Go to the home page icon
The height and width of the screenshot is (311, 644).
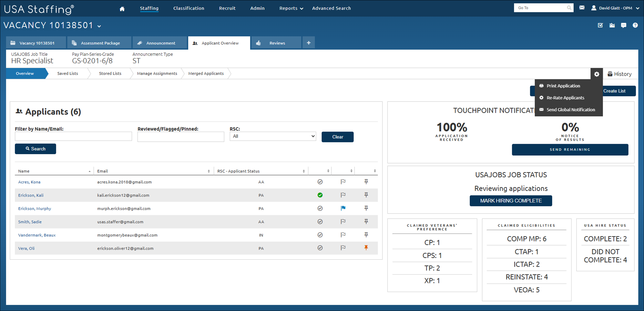(122, 9)
